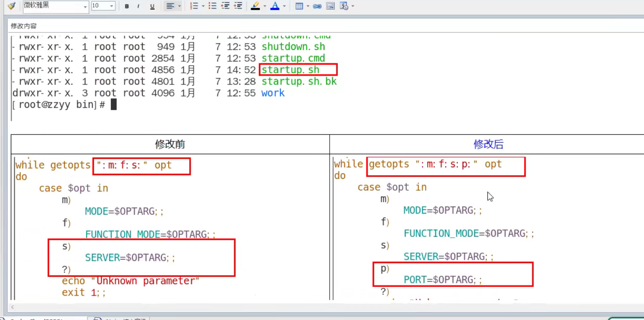This screenshot has height=320, width=644.
Task: Expand the date and time options arrow
Action: (x=353, y=6)
